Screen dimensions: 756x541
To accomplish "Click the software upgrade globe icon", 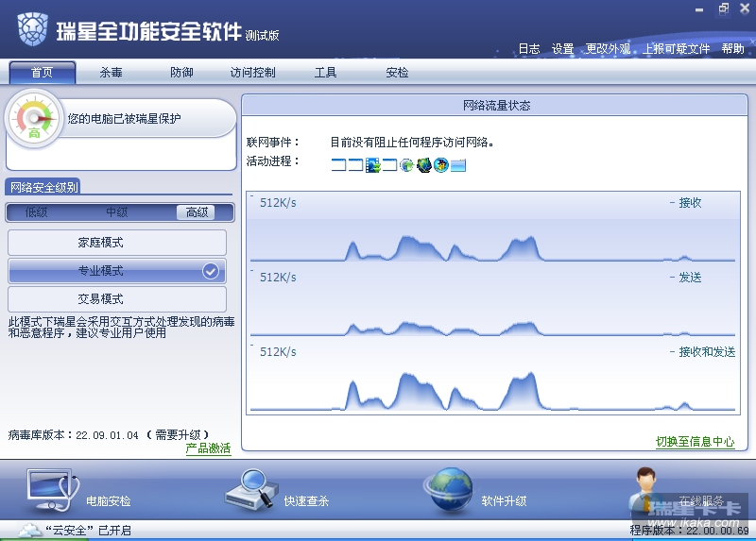I will [x=449, y=489].
